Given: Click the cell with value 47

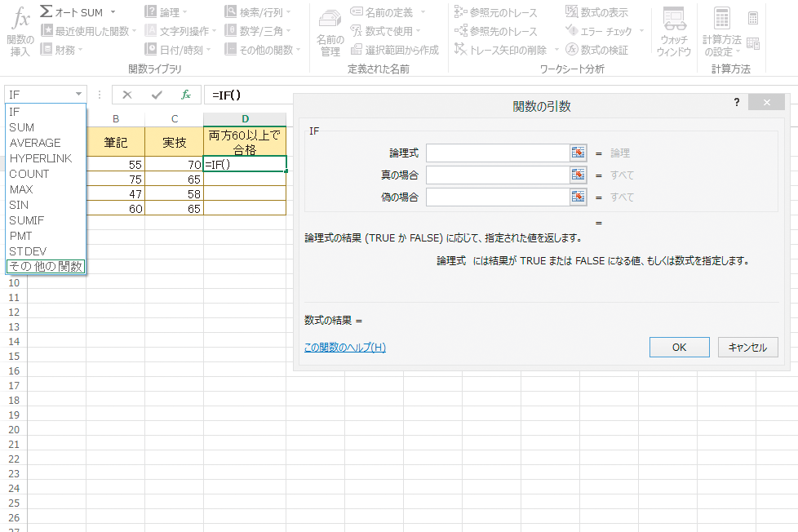Looking at the screenshot, I should point(116,193).
